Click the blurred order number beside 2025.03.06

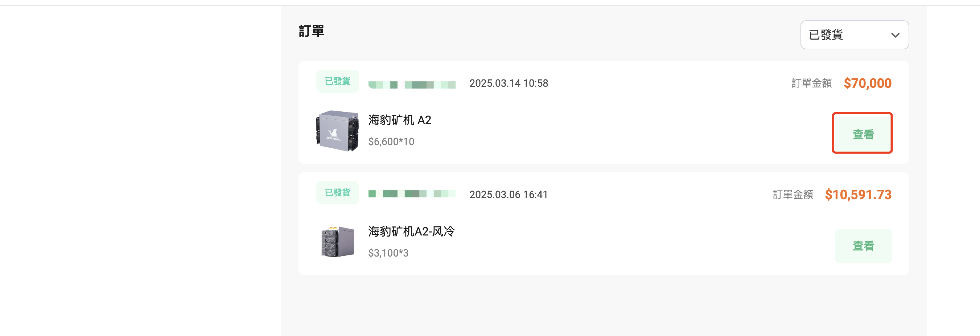coord(412,194)
